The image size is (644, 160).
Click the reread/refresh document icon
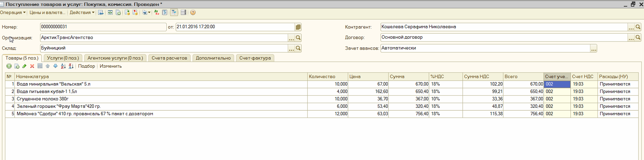pos(110,13)
